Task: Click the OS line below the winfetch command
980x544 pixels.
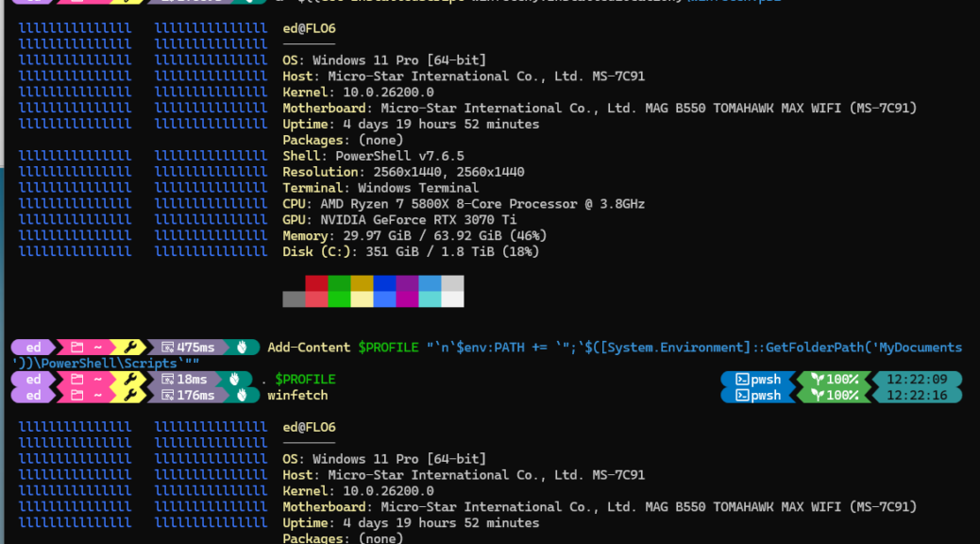Action: coord(384,459)
